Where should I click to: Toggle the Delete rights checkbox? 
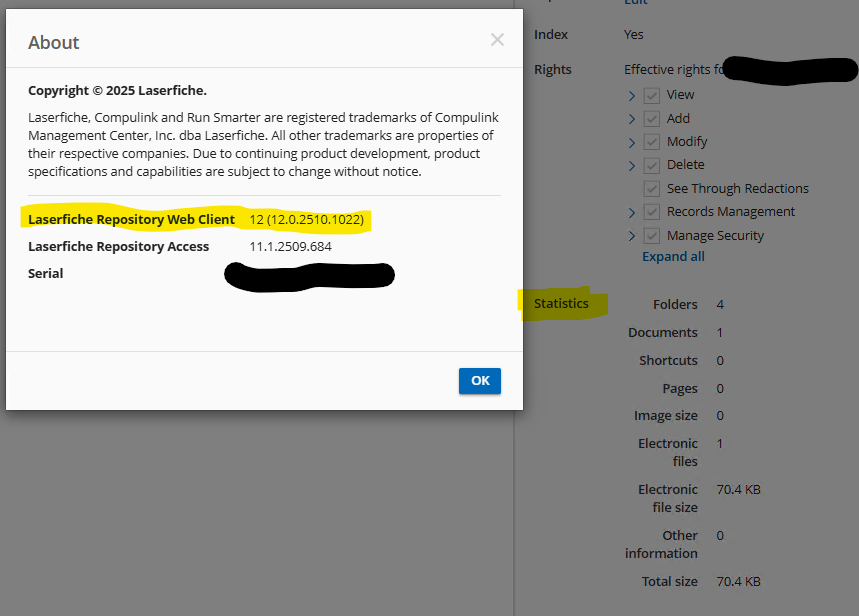click(651, 165)
